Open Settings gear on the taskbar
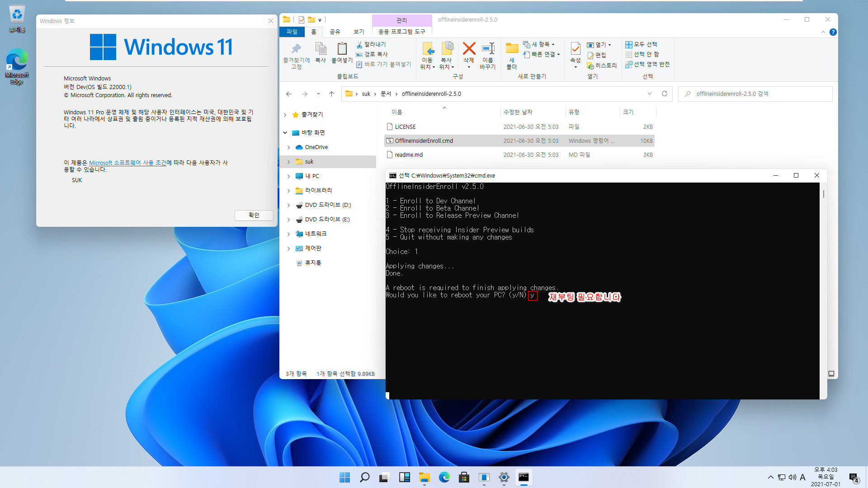The image size is (868, 488). (504, 477)
